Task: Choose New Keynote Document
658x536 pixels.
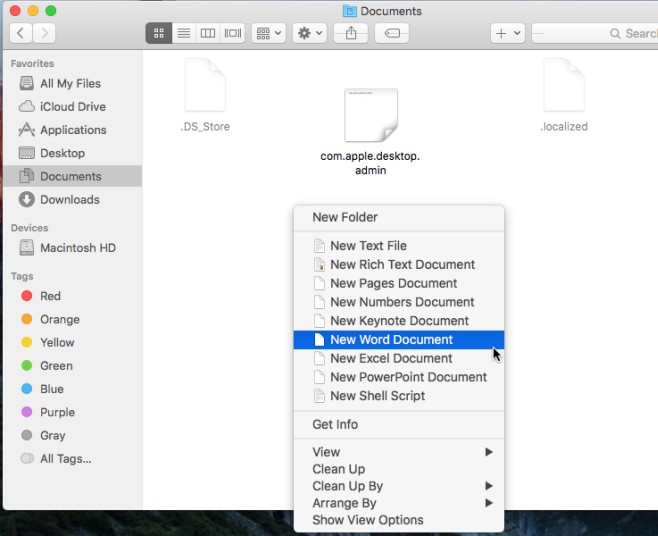Action: pos(399,321)
